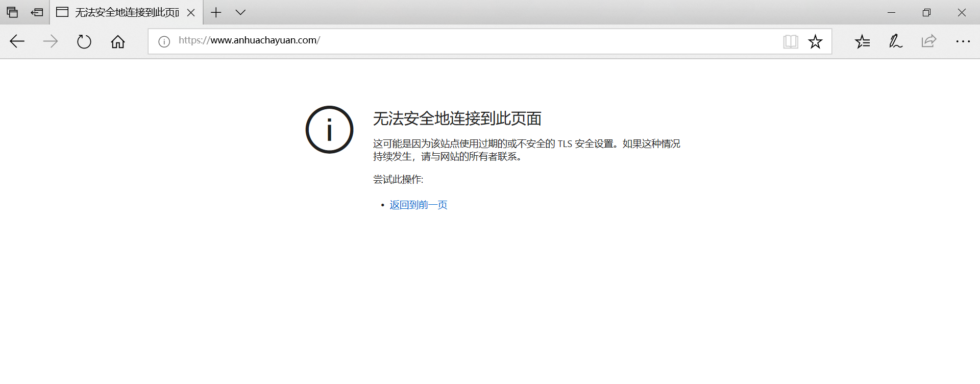The image size is (980, 384).
Task: Click the heading 无法安全地连接到此页面
Action: tap(457, 118)
